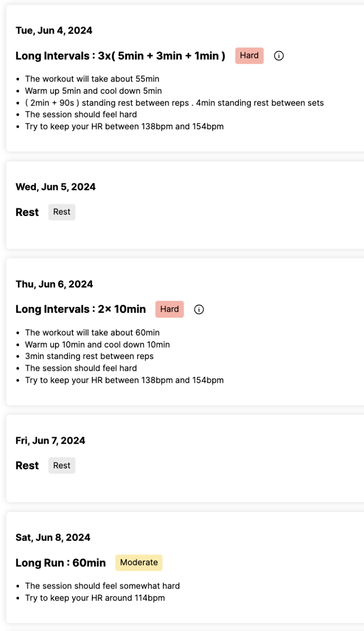Click the "HR around 114bpm" bullet
The height and width of the screenshot is (631, 364).
pyautogui.click(x=95, y=598)
